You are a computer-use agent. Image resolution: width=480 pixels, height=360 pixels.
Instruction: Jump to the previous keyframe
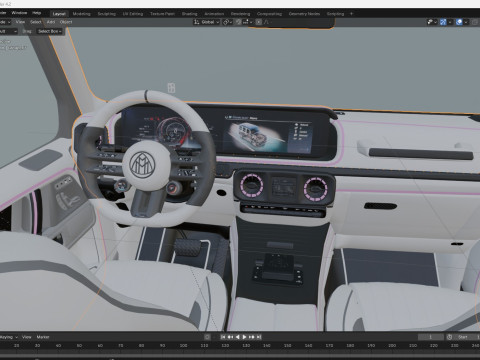click(x=230, y=337)
